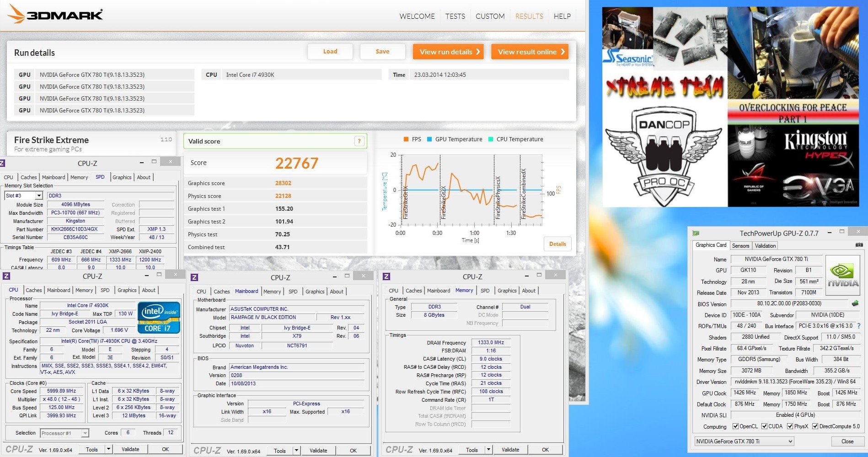Expand the Tools arrow in the CPU-Z Memory window
Screen dimensions: 868x457
click(x=489, y=450)
